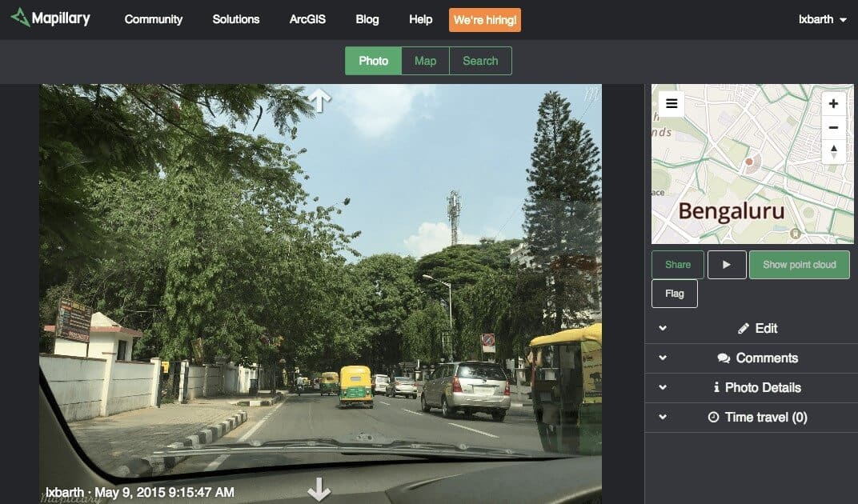Image resolution: width=858 pixels, height=504 pixels.
Task: Open the Photo Details label
Action: (763, 387)
